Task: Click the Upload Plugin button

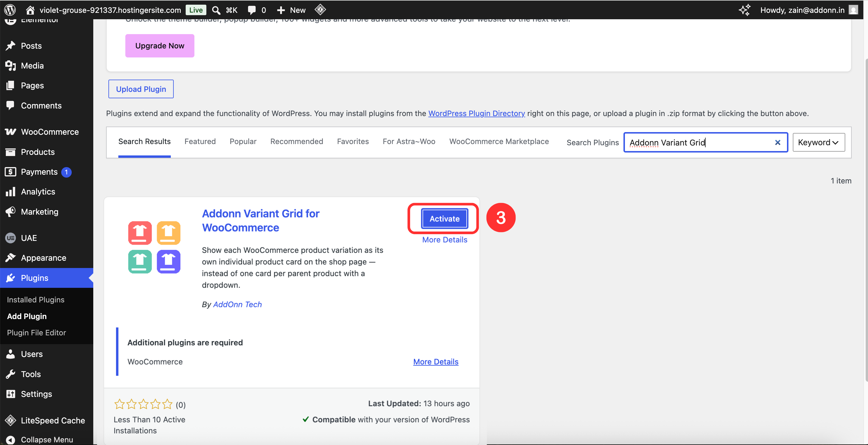Action: 141,89
